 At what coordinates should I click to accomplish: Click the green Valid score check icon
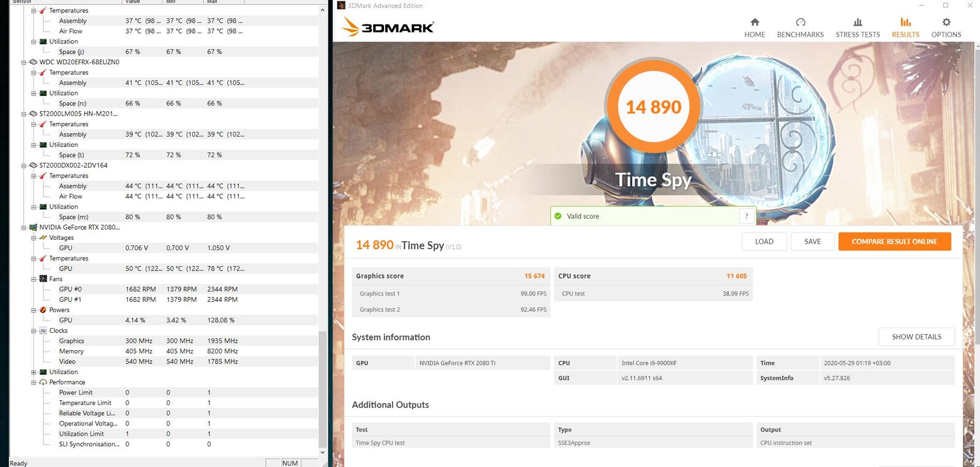point(558,216)
